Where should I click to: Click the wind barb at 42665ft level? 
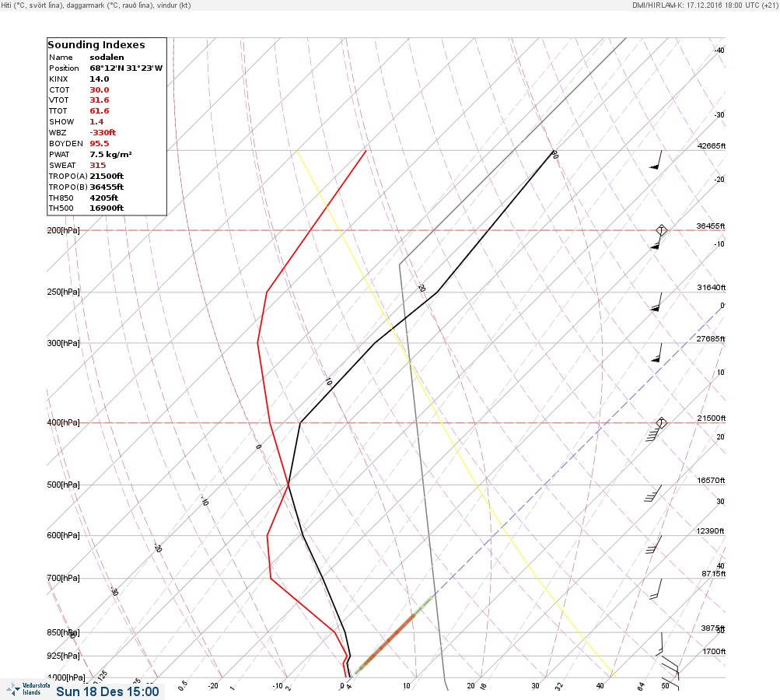656,159
